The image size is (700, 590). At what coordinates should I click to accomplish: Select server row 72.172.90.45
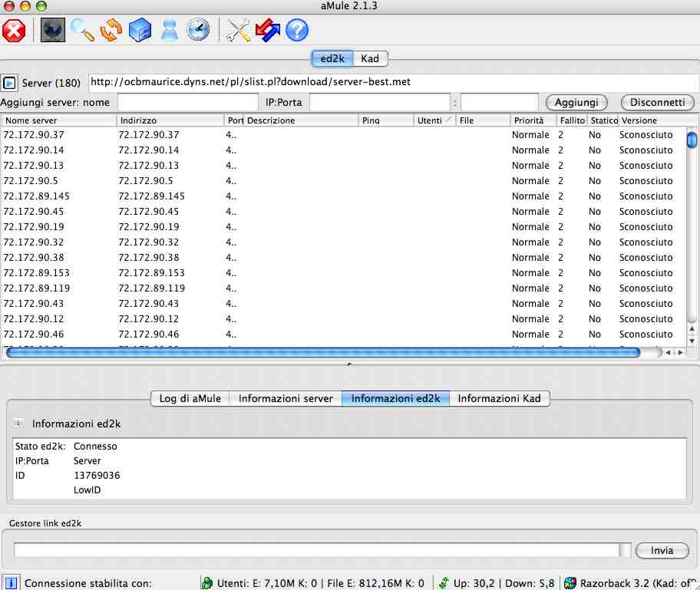pos(343,212)
